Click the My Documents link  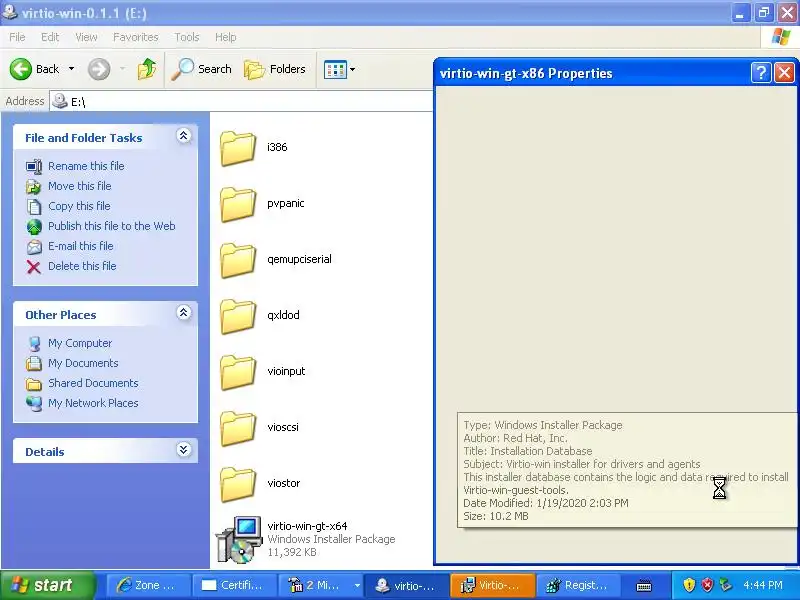click(x=83, y=363)
